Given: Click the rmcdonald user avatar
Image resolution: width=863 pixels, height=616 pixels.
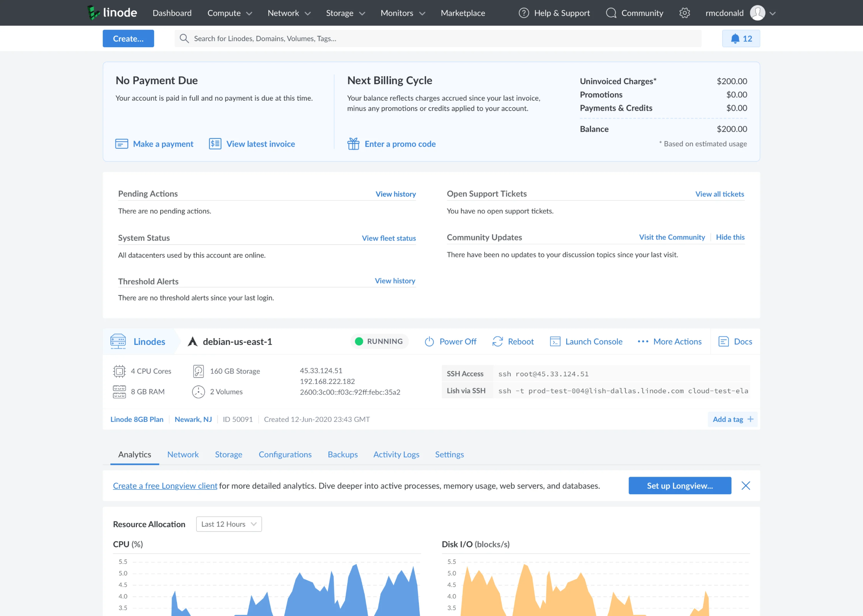Looking at the screenshot, I should [757, 13].
